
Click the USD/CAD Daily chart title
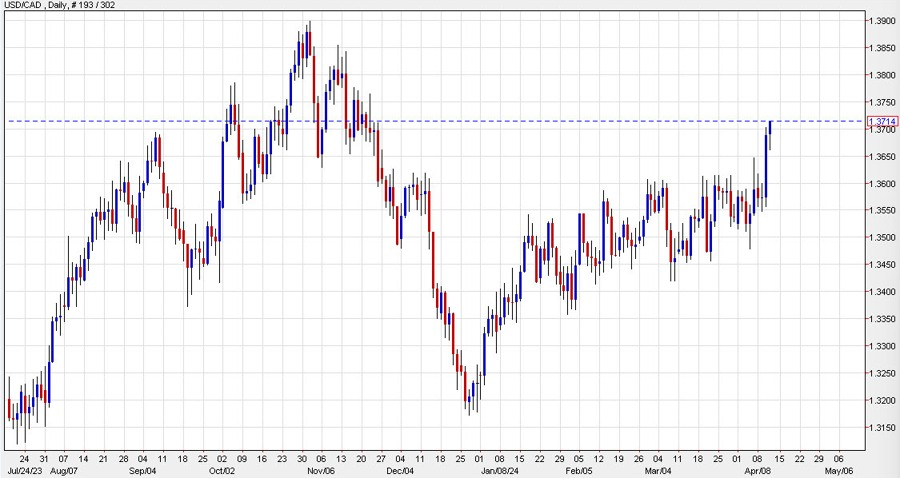[x=58, y=4]
